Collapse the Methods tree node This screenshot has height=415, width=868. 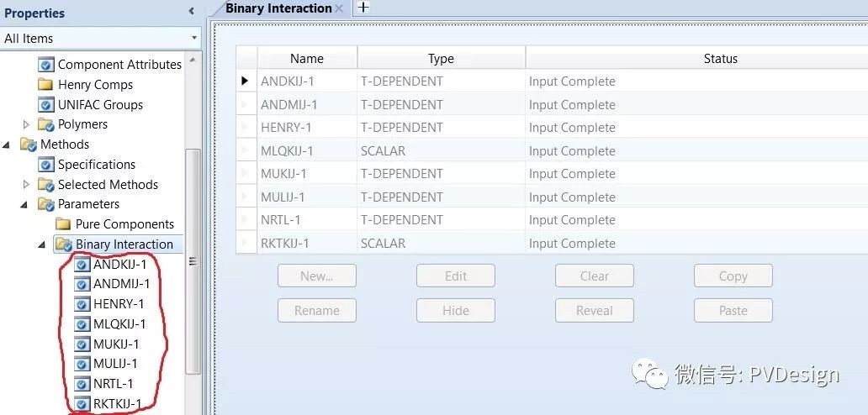click(x=8, y=144)
